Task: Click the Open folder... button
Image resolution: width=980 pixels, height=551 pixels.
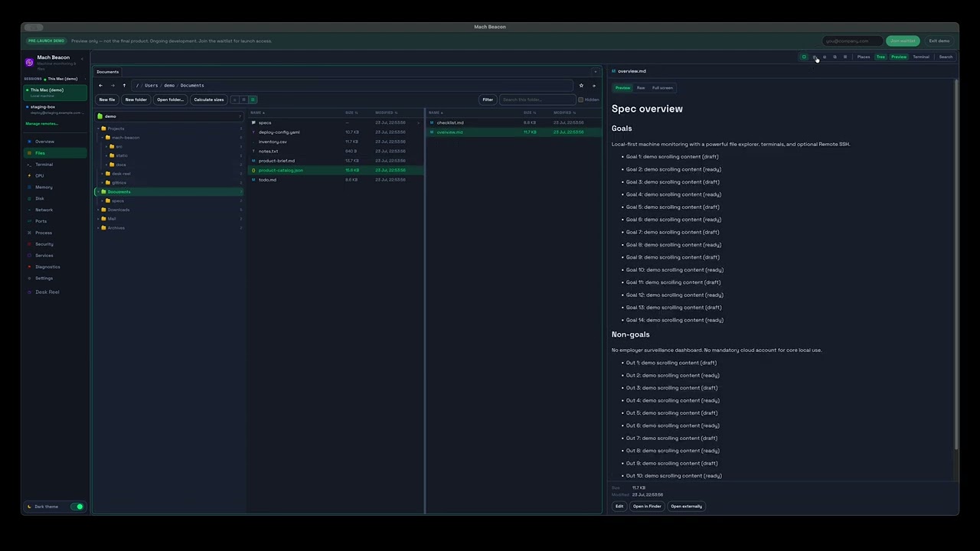Action: 170,99
